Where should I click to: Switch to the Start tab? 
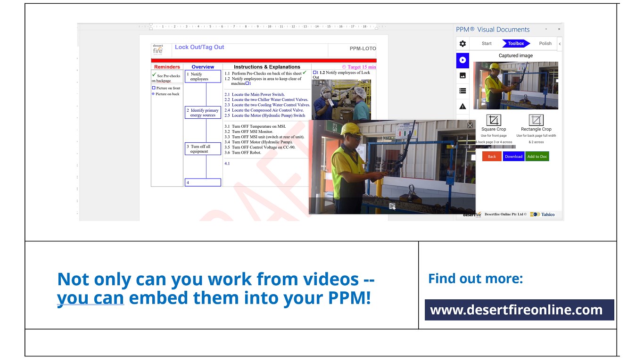point(487,43)
